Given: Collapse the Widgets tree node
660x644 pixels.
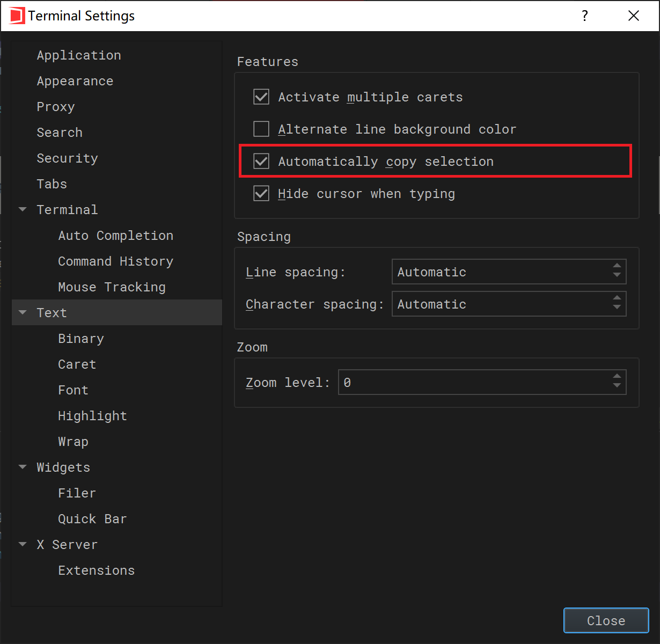Looking at the screenshot, I should pyautogui.click(x=23, y=467).
